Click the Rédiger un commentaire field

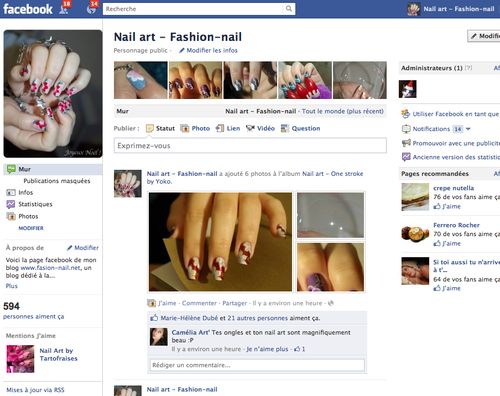[257, 365]
